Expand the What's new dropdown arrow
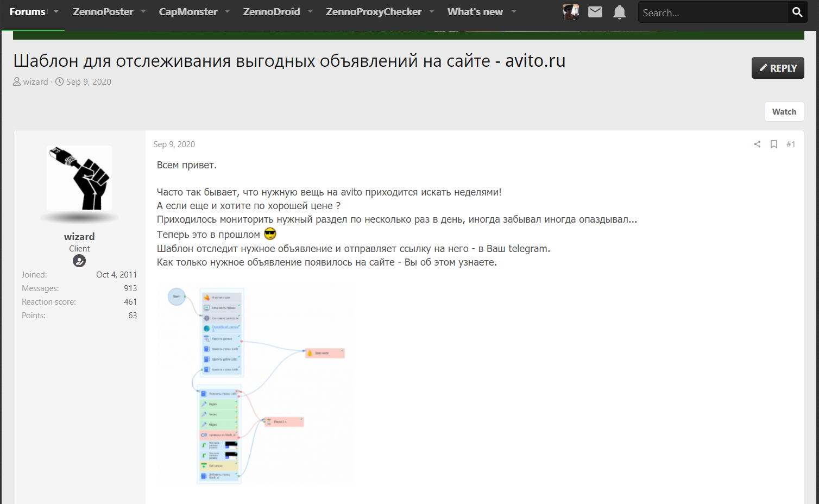 point(514,12)
